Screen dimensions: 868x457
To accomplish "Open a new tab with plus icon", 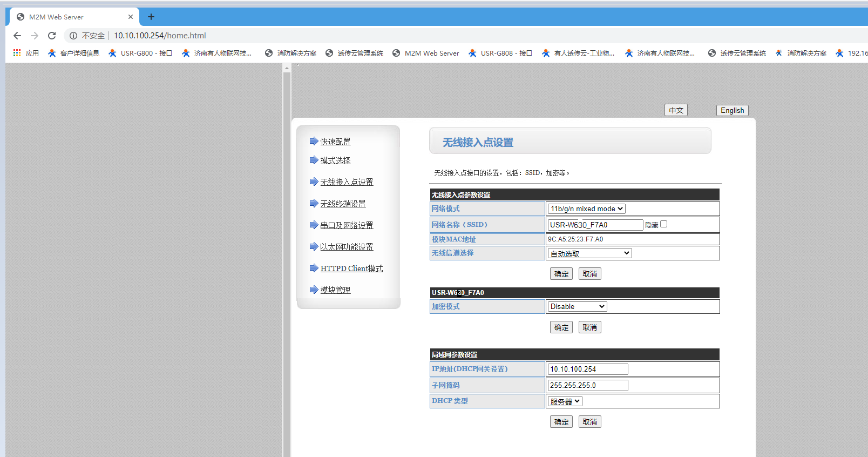I will coord(151,17).
